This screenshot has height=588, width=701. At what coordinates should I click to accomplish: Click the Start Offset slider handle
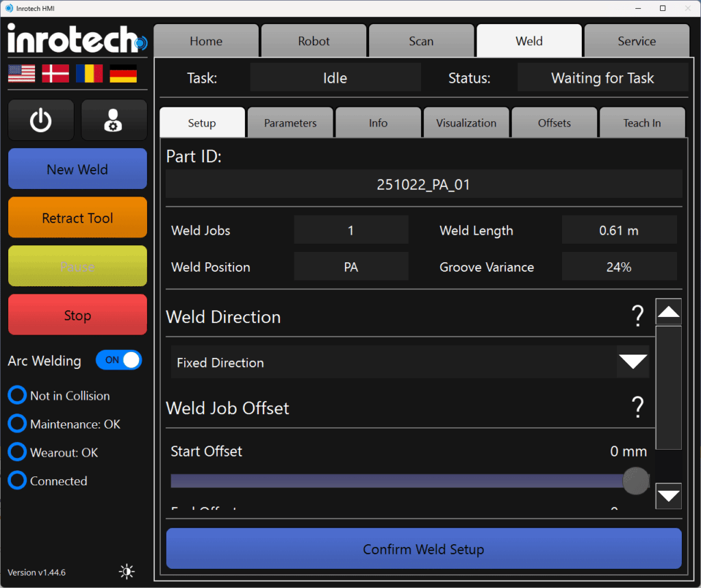click(x=635, y=481)
